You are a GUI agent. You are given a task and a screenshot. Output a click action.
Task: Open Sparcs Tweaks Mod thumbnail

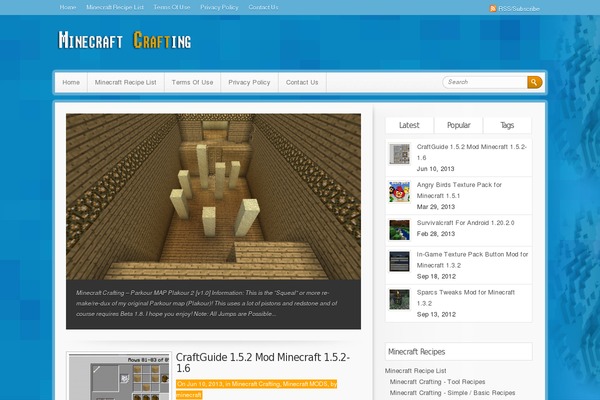pos(399,299)
